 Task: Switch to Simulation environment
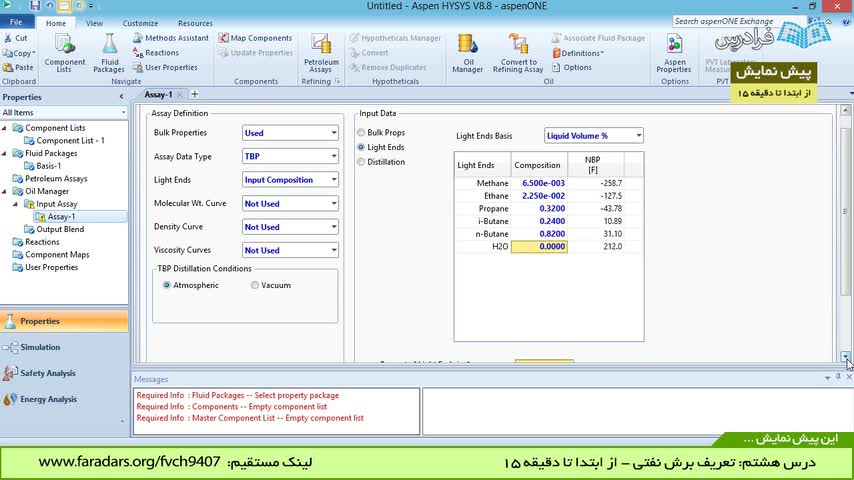tap(64, 347)
